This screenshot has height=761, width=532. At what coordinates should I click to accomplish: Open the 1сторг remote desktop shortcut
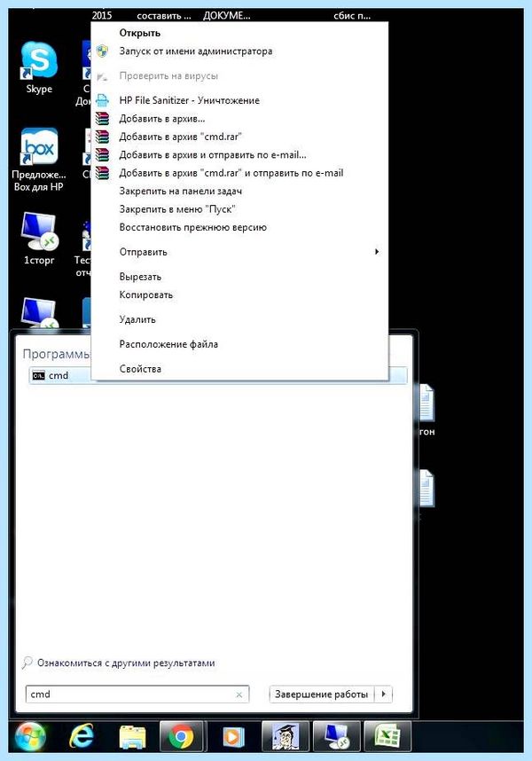39,239
